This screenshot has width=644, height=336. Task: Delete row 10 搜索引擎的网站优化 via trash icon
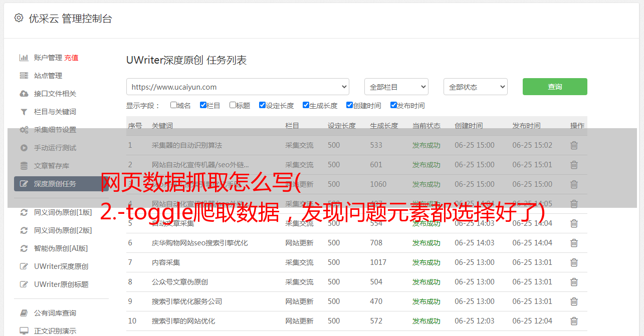click(x=574, y=321)
